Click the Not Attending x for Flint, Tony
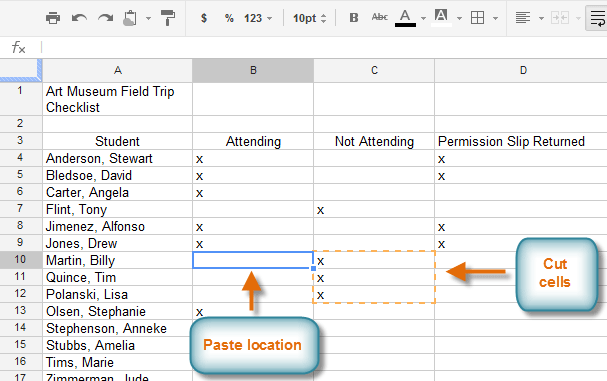607x381 pixels. [321, 210]
